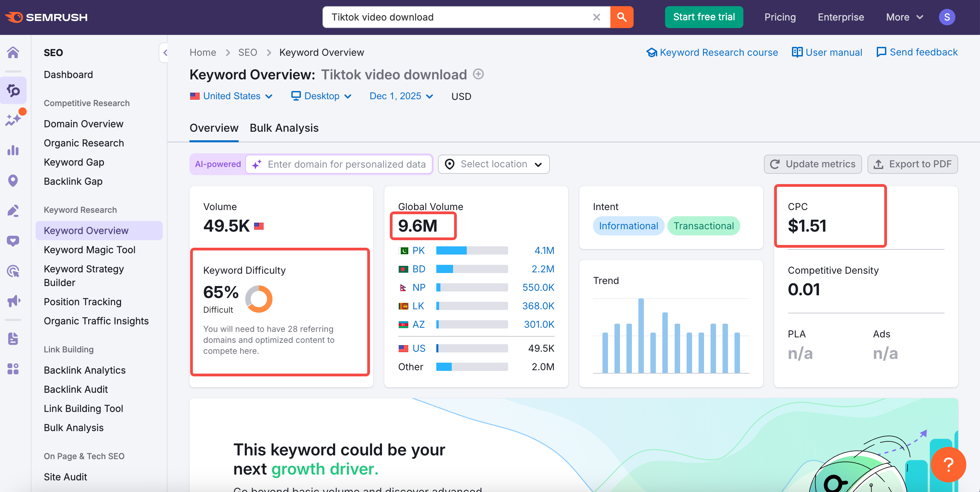Click the tallest bar in Trend chart
This screenshot has width=980, height=492.
point(641,336)
